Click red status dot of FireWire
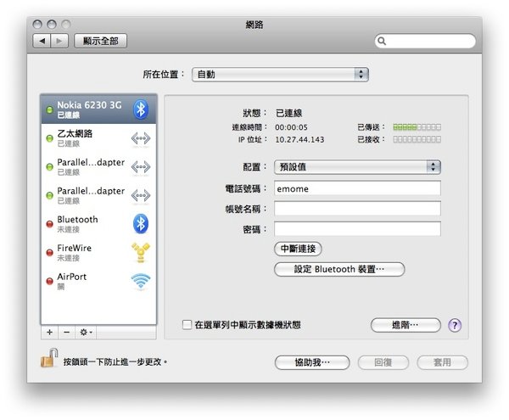The height and width of the screenshot is (420, 509). coord(49,253)
